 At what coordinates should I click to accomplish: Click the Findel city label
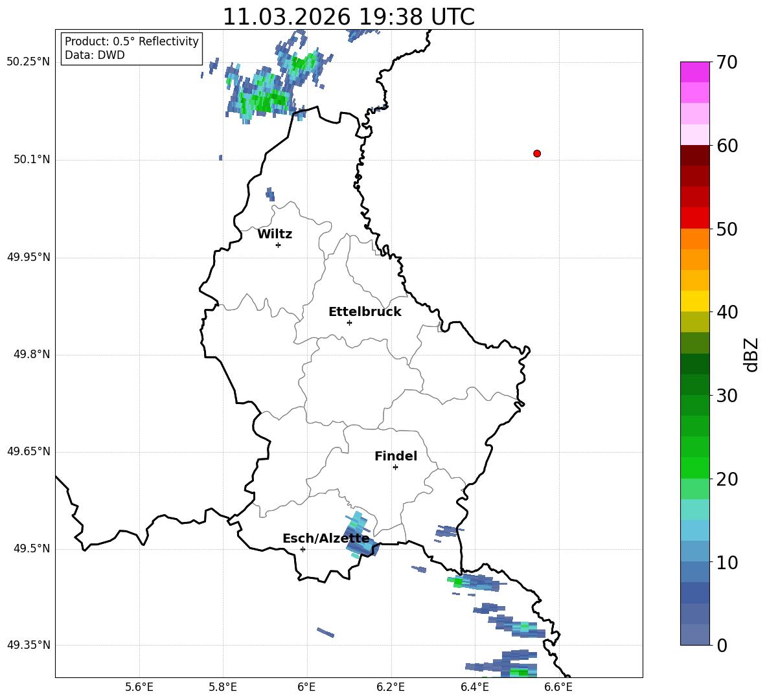[396, 456]
